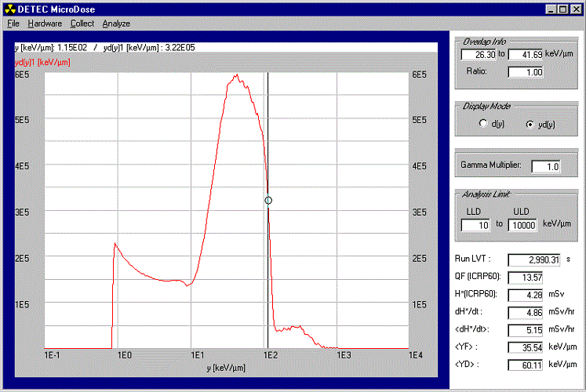
Task: Click the right 4E5 y-axis label
Action: pyautogui.click(x=420, y=166)
